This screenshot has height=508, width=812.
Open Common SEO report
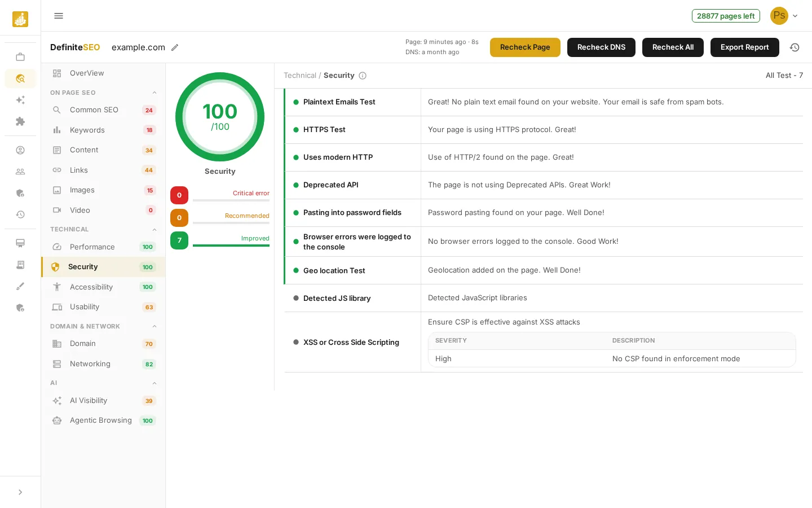point(103,110)
